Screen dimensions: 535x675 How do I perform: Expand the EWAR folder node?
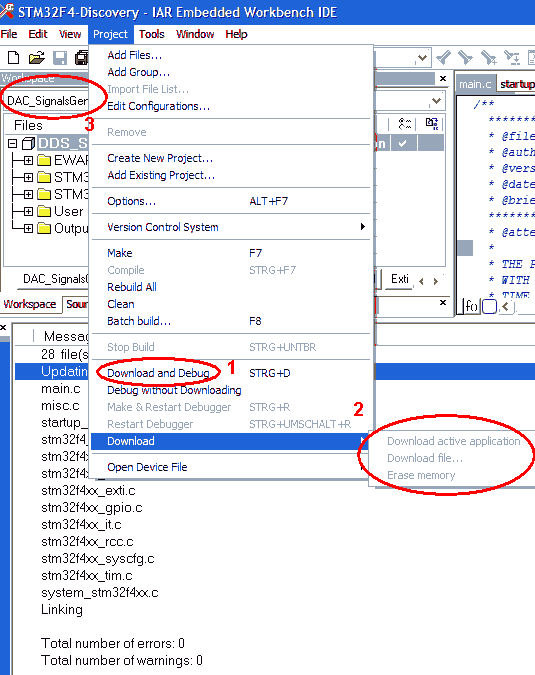click(x=28, y=161)
